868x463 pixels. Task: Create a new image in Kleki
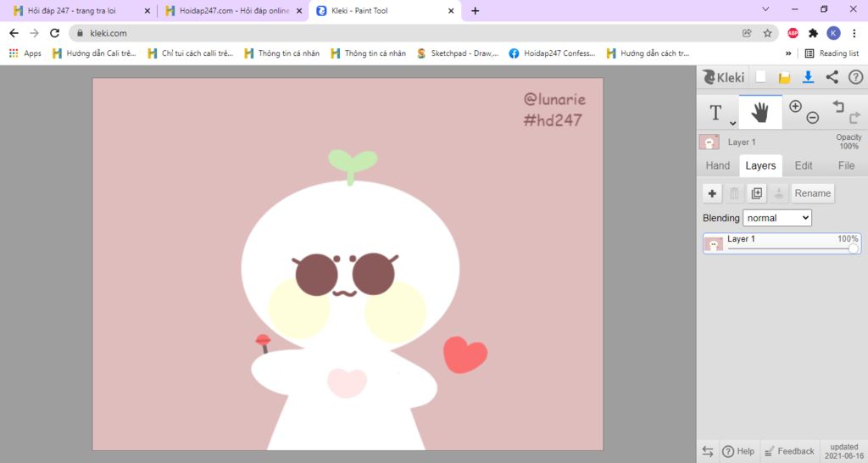tap(761, 77)
